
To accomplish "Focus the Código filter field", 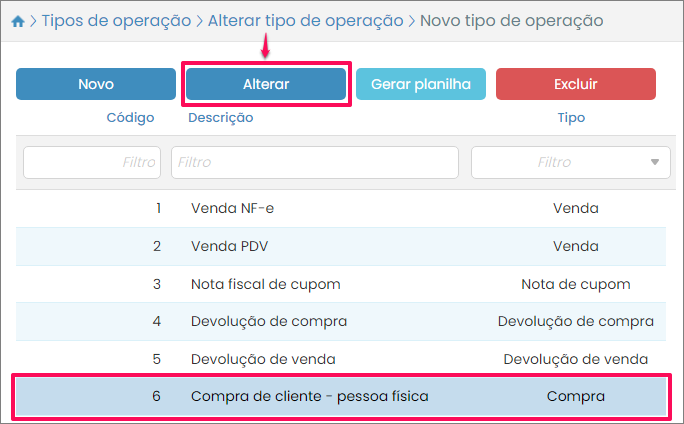I will pyautogui.click(x=92, y=162).
